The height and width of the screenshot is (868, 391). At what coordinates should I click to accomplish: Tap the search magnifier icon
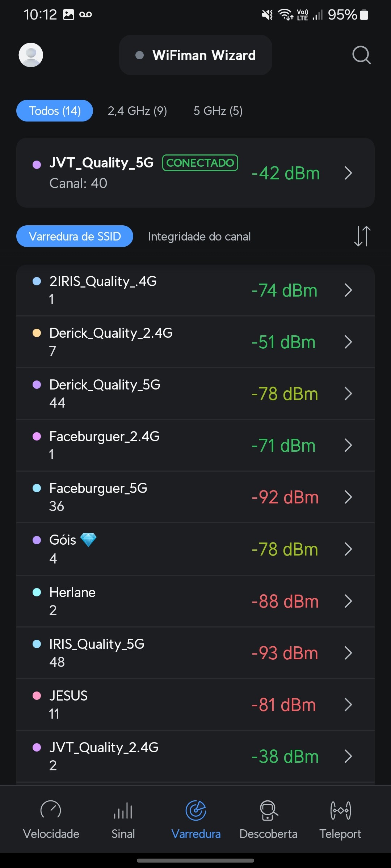point(361,55)
